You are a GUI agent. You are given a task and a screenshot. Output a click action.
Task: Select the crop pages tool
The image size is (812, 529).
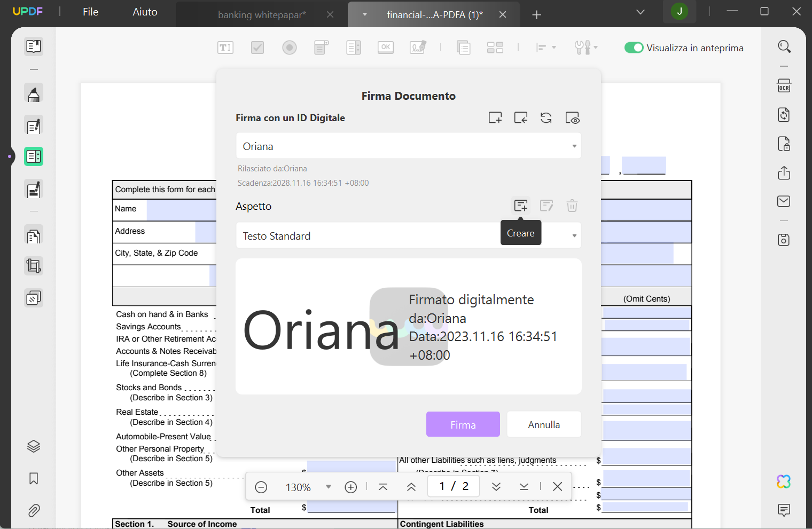[x=34, y=266]
